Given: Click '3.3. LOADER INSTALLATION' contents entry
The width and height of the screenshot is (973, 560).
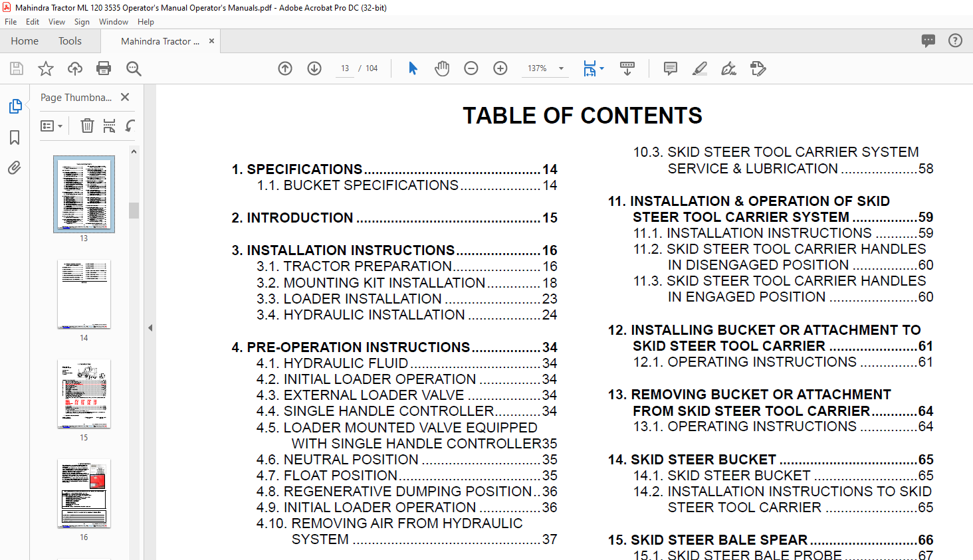Looking at the screenshot, I should (x=407, y=299).
